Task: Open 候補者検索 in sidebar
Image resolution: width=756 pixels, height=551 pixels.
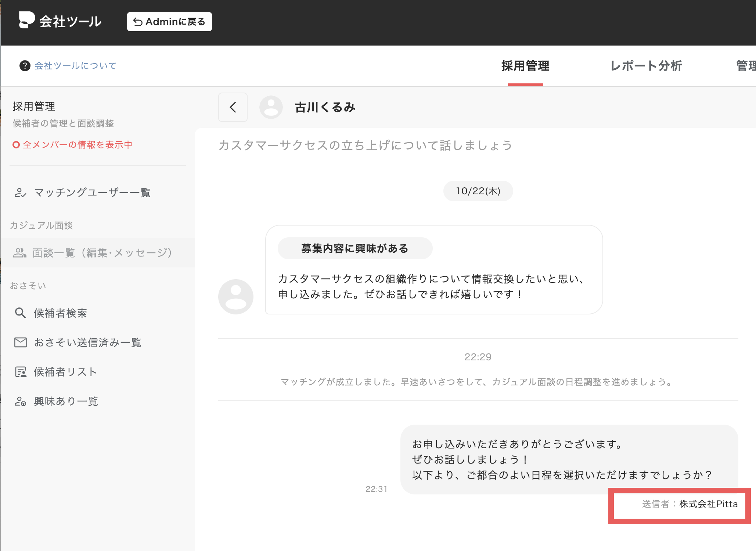Action: 61,313
